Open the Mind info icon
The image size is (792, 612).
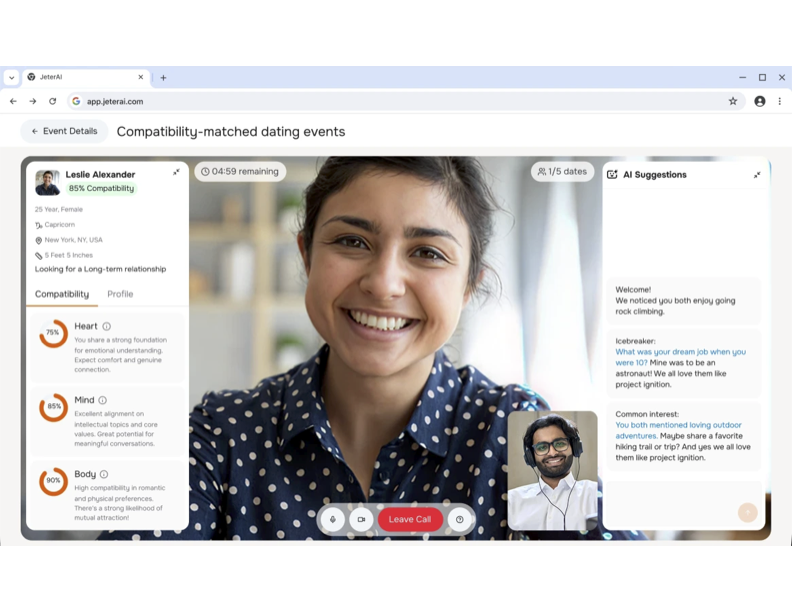(x=103, y=400)
